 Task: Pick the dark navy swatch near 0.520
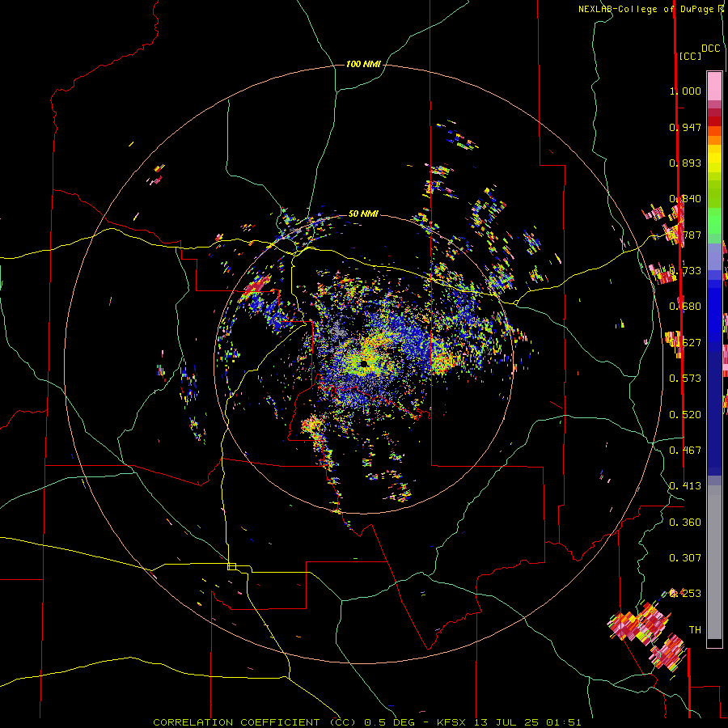point(714,413)
